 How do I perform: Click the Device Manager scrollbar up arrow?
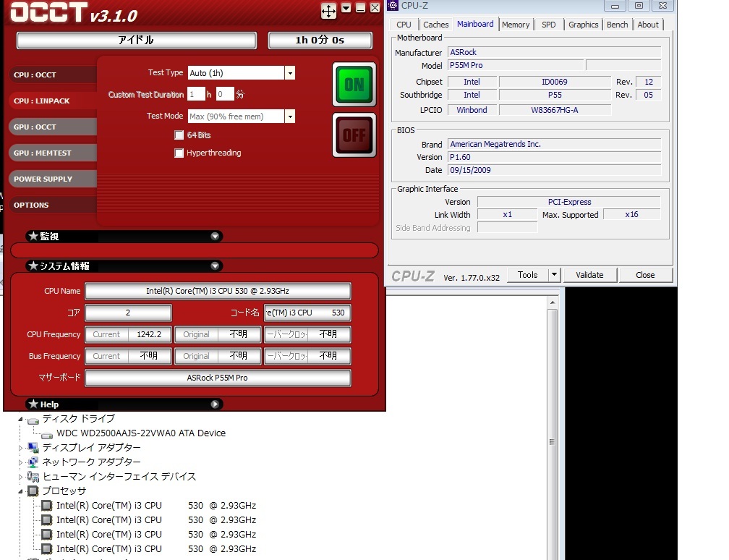pyautogui.click(x=553, y=302)
